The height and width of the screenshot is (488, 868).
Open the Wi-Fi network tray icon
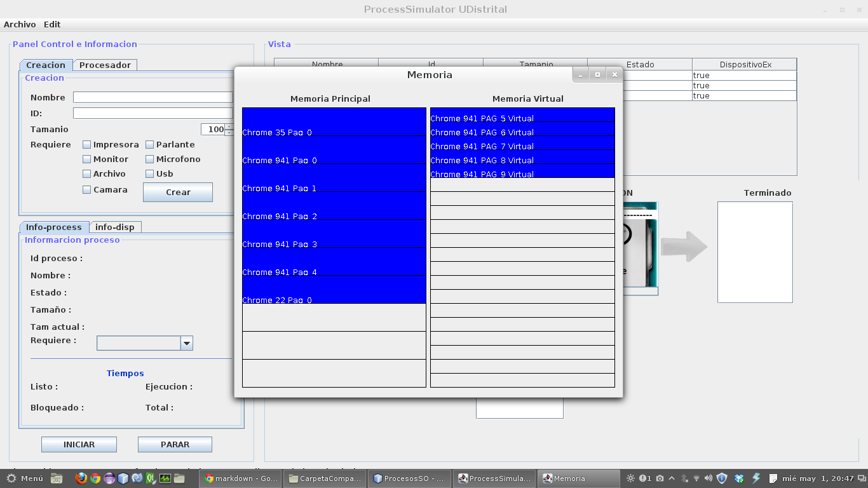(696, 478)
